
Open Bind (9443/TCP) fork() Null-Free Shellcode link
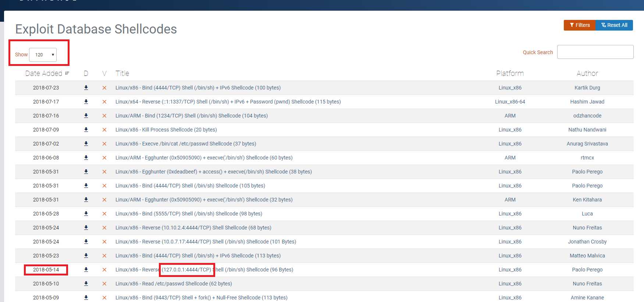202,298
